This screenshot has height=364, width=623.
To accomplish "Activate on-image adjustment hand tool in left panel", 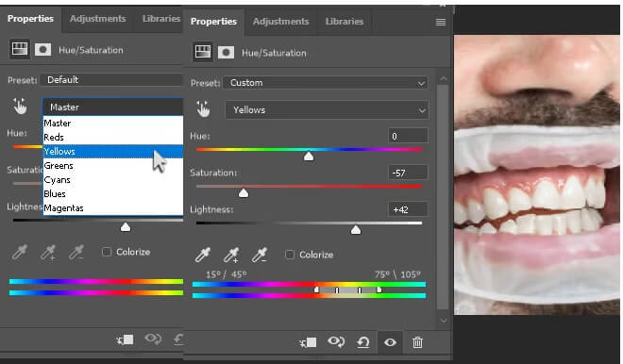I will tap(20, 107).
